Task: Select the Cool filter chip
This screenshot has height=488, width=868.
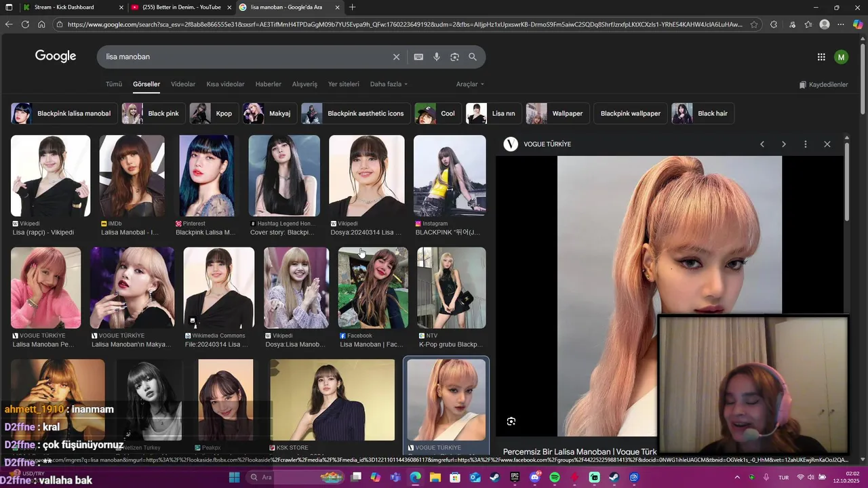Action: coord(438,113)
